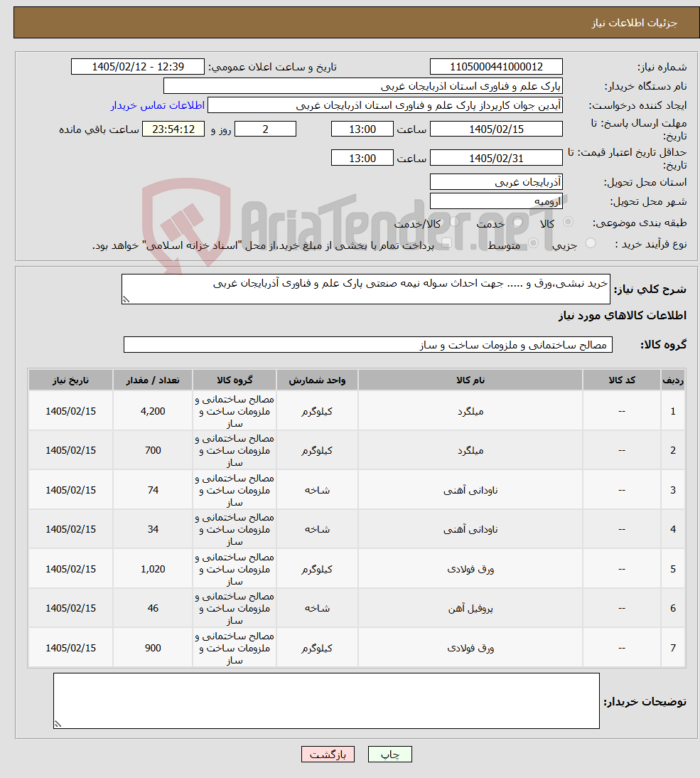Screen dimensions: 700x778
Task: Click the نام کالا column header
Action: pos(470,380)
